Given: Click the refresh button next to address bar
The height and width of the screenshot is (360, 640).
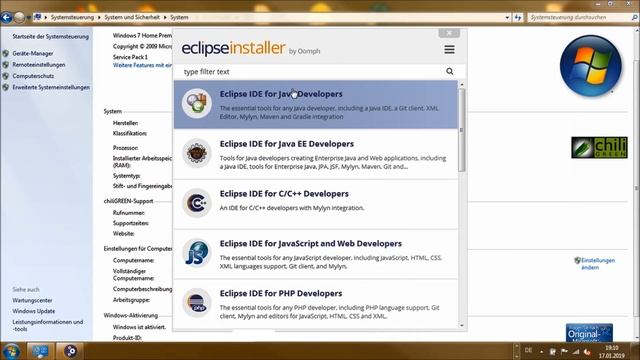Looking at the screenshot, I should (518, 18).
